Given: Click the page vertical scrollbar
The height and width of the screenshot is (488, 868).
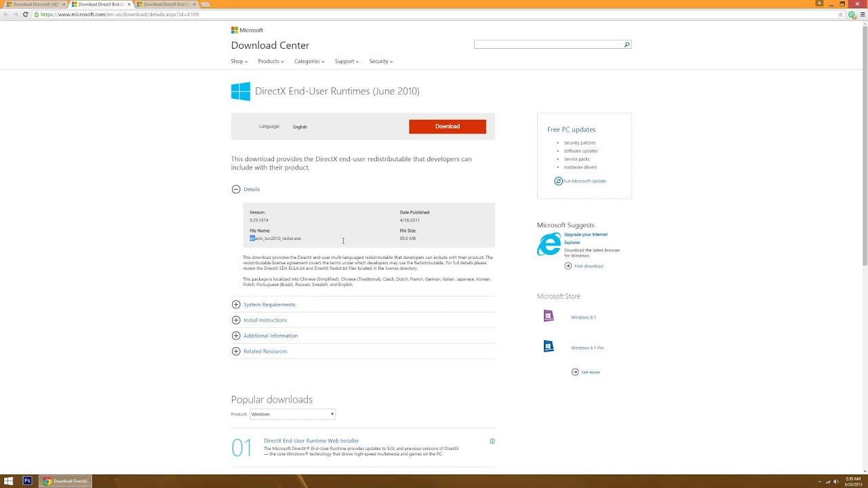Looking at the screenshot, I should 865,146.
